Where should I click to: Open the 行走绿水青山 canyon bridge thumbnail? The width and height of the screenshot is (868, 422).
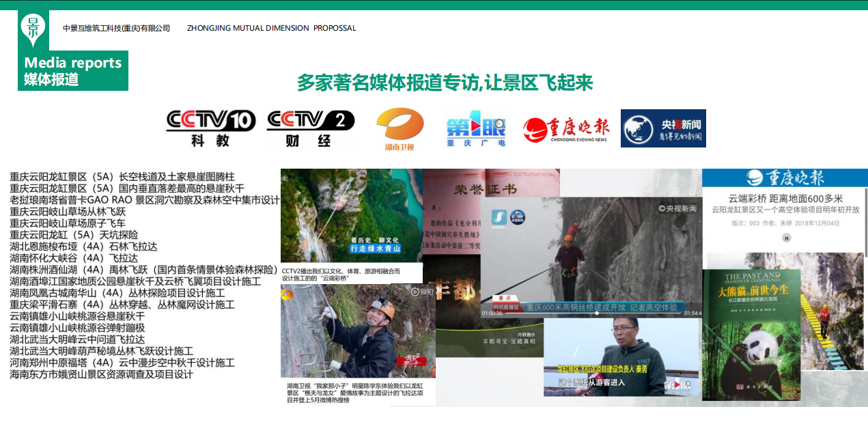(352, 216)
